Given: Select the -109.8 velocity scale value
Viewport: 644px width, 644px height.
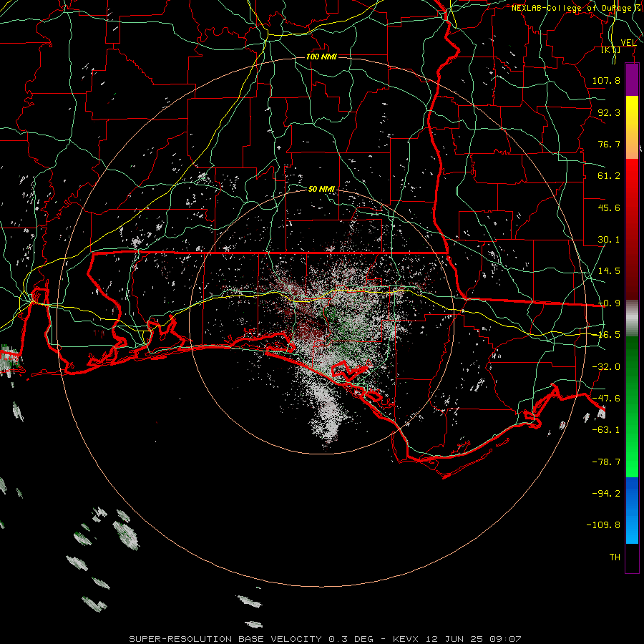Looking at the screenshot, I should pyautogui.click(x=604, y=525).
